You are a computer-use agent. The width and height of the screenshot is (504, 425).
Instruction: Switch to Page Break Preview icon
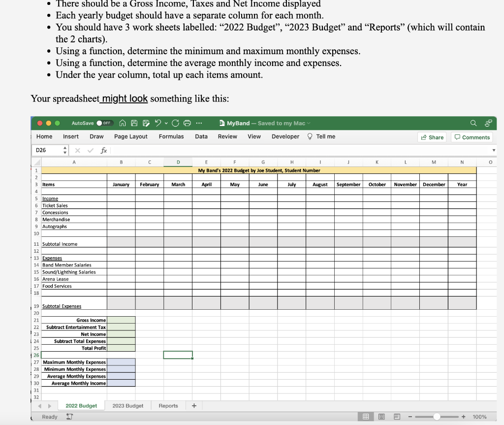(x=397, y=417)
